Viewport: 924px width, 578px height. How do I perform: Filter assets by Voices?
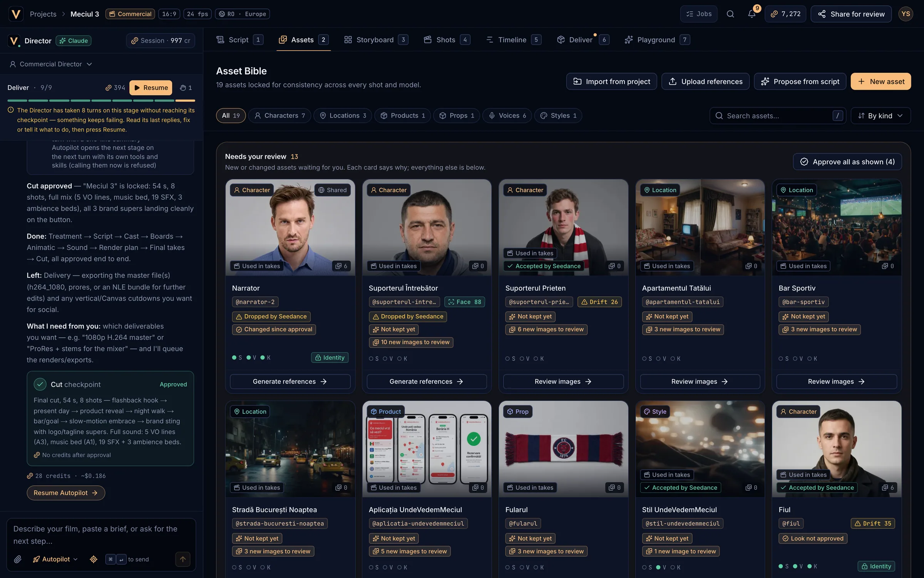coord(507,116)
